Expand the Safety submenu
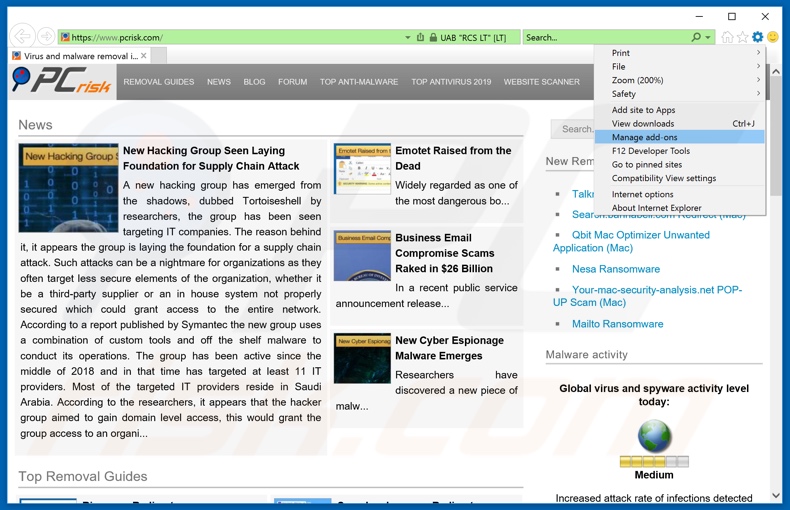 [680, 93]
